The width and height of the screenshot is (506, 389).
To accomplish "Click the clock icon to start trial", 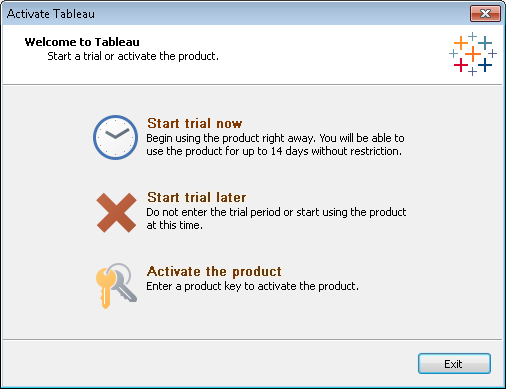I will click(x=115, y=137).
